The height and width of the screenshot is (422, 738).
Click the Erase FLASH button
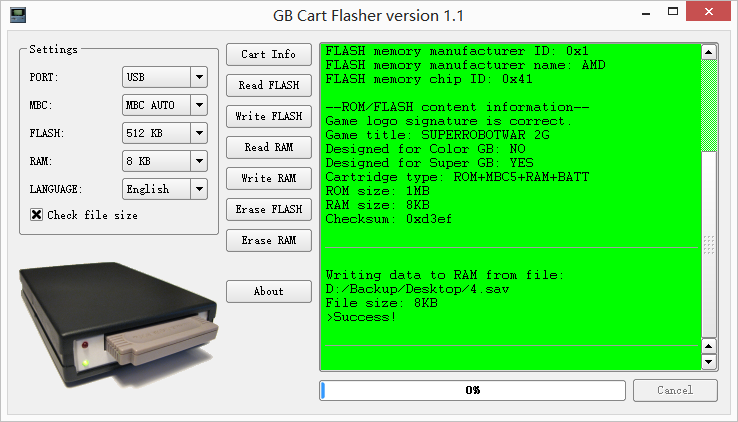[269, 209]
